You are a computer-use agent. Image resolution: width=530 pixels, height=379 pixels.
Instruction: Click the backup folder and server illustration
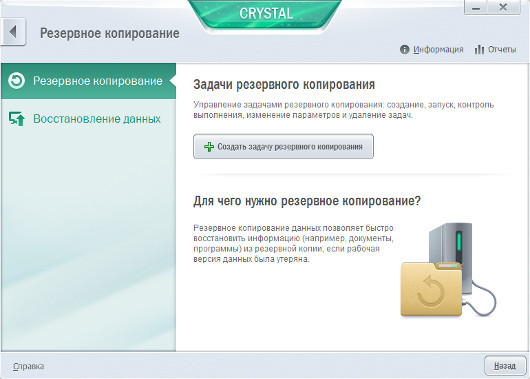coord(448,270)
